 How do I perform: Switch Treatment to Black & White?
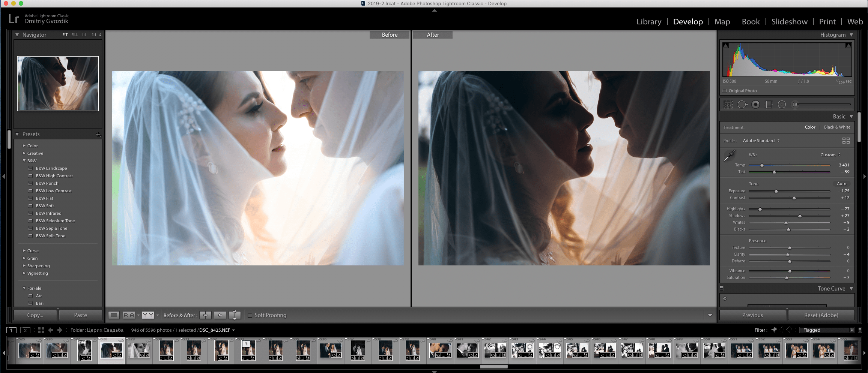click(x=837, y=127)
